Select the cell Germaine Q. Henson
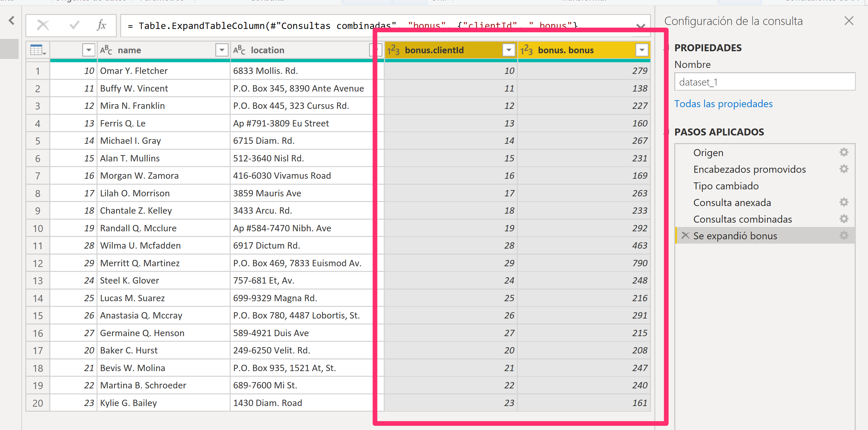 click(163, 333)
